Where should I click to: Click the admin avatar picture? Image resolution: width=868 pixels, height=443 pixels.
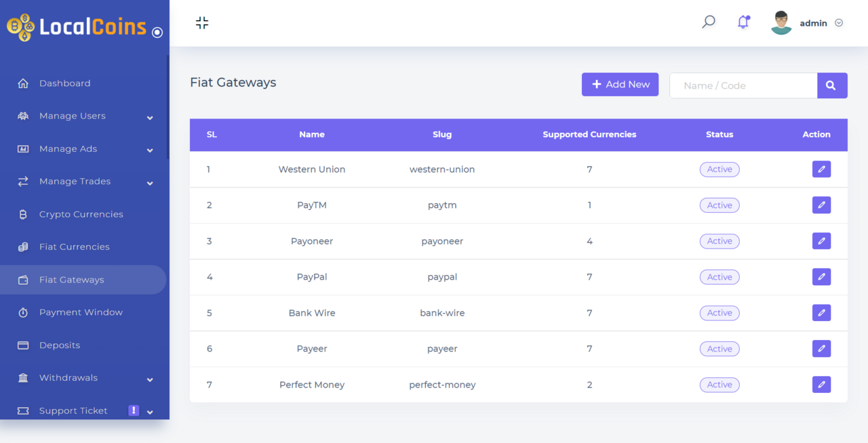pyautogui.click(x=781, y=23)
